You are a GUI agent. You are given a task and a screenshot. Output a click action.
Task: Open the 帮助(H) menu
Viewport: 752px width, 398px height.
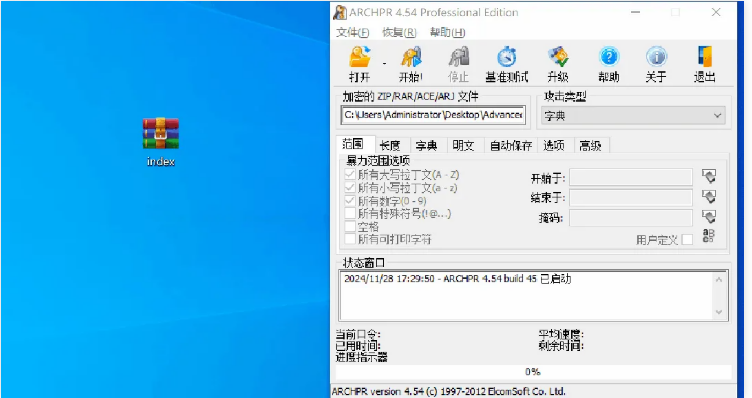(447, 32)
